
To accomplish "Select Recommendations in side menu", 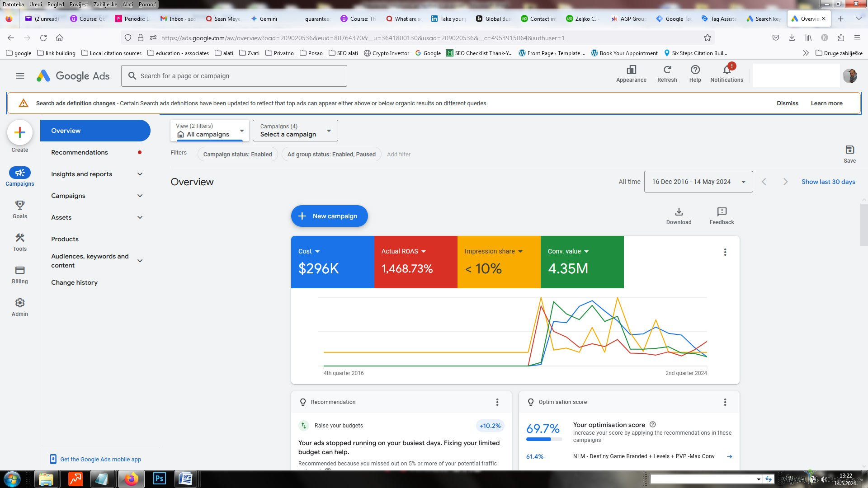I will [80, 152].
